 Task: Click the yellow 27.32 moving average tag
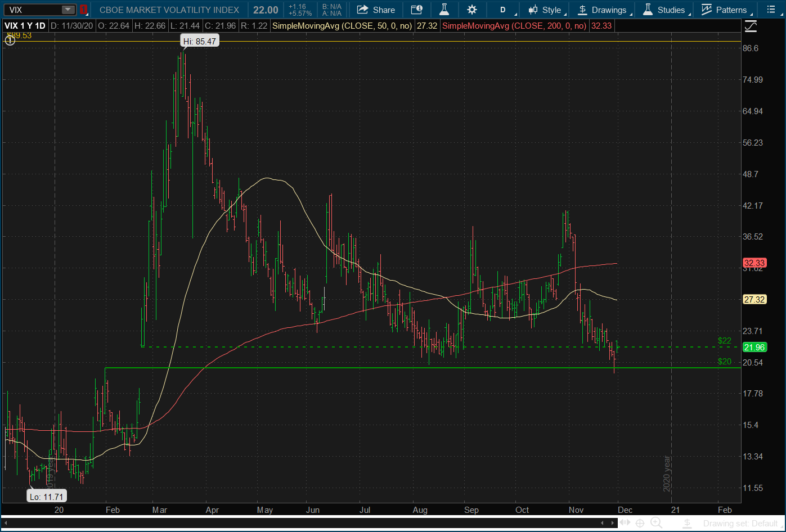pyautogui.click(x=754, y=299)
